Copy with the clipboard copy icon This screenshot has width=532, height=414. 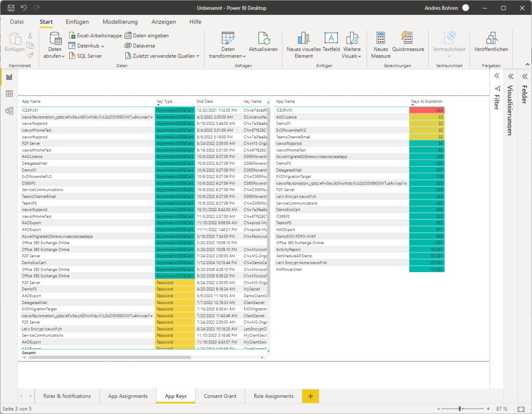30,45
